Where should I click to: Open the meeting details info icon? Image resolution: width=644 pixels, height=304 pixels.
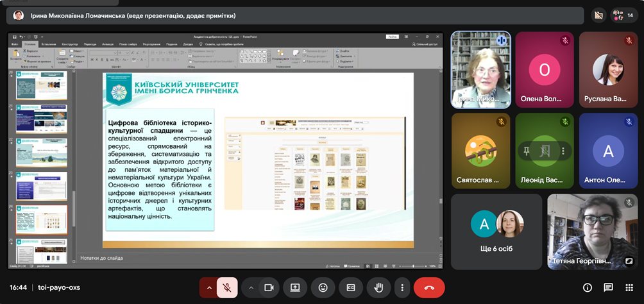(x=587, y=288)
